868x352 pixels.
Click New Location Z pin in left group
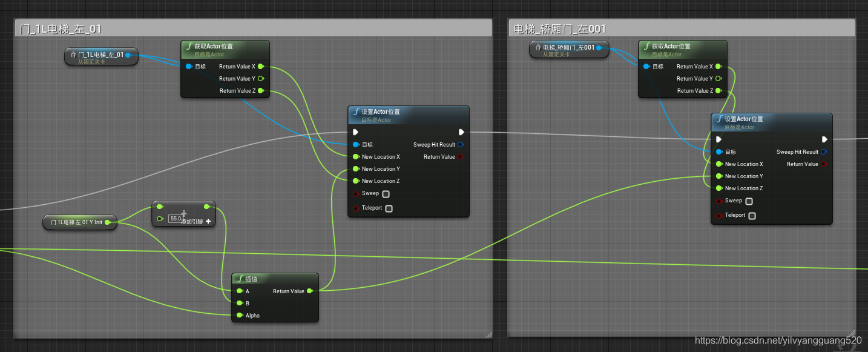point(356,181)
